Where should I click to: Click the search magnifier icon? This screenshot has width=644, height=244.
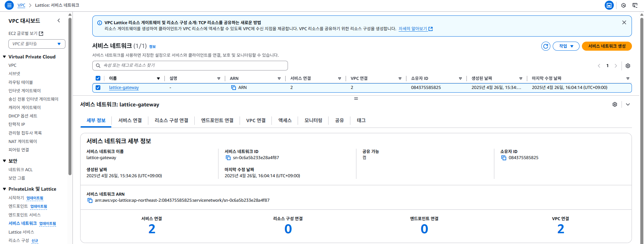(x=98, y=66)
